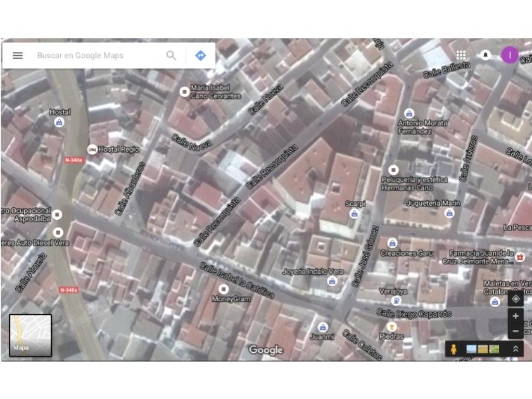Select the Piedras bar marker icon

pos(391,327)
